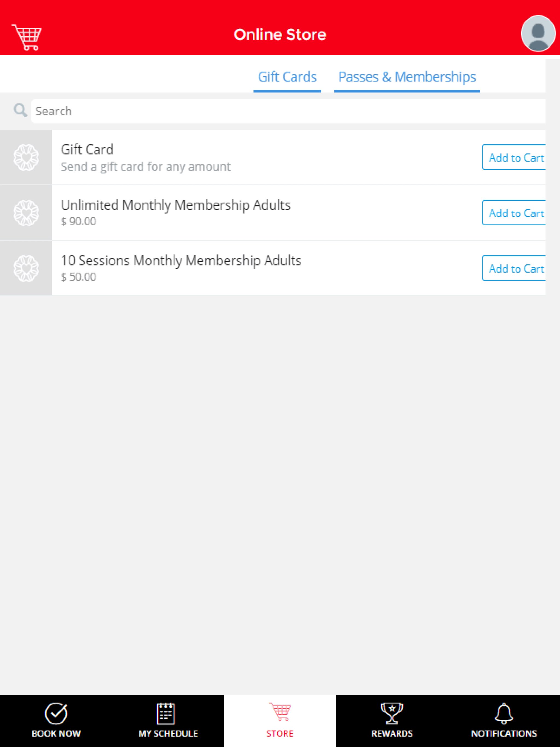560x747 pixels.
Task: Select Unlimited Monthly Membership thumbnail image
Action: [26, 213]
